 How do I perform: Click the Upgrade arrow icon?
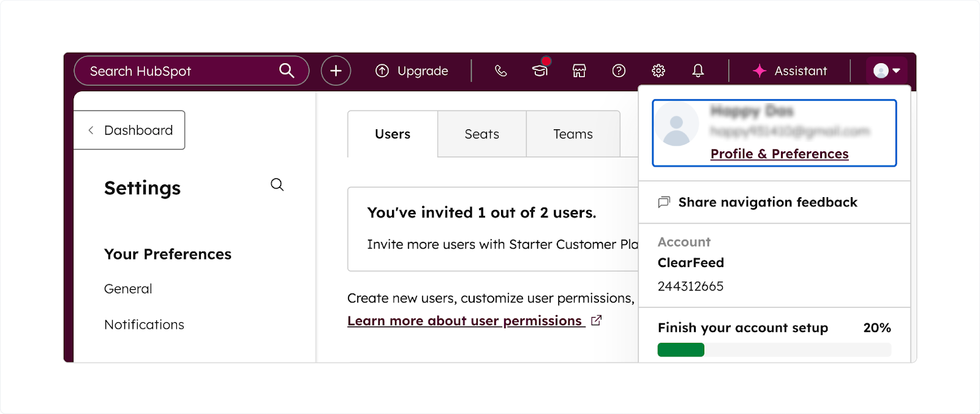click(382, 71)
